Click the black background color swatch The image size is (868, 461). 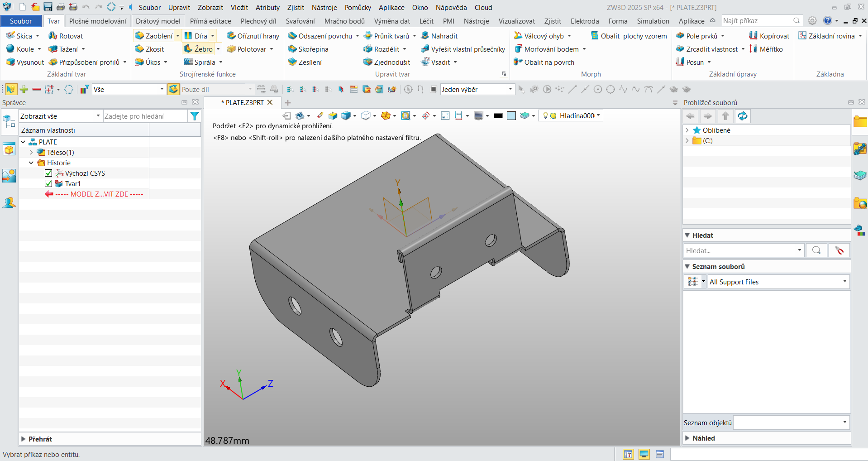click(x=498, y=116)
